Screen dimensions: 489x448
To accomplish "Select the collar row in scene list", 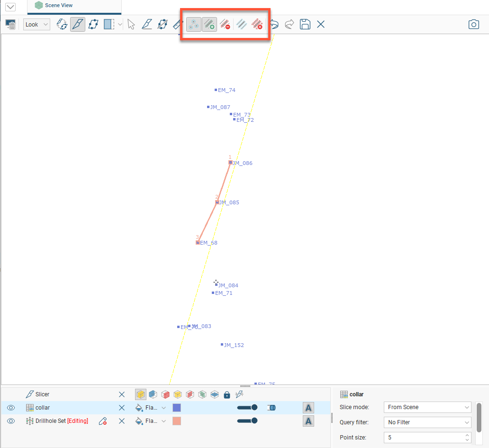I will point(165,408).
